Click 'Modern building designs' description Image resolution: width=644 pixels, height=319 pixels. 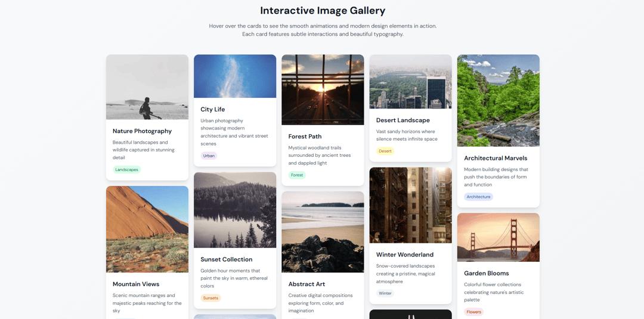(496, 177)
